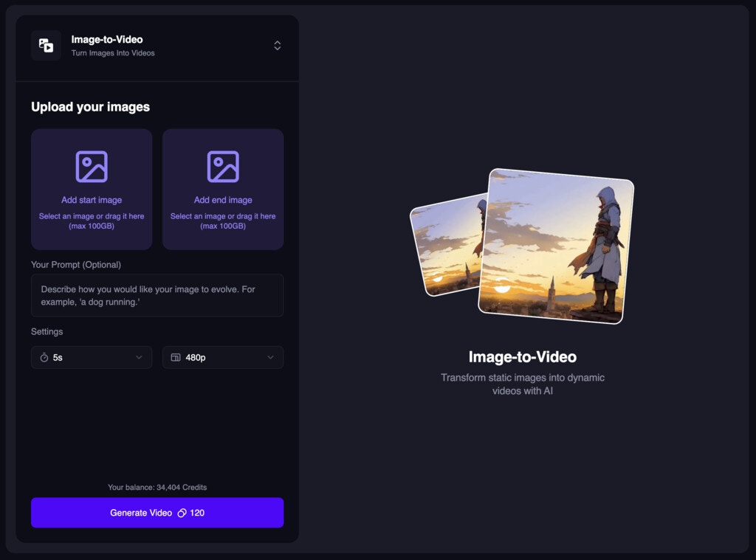Click the Generate Video button
The width and height of the screenshot is (756, 560).
[157, 513]
